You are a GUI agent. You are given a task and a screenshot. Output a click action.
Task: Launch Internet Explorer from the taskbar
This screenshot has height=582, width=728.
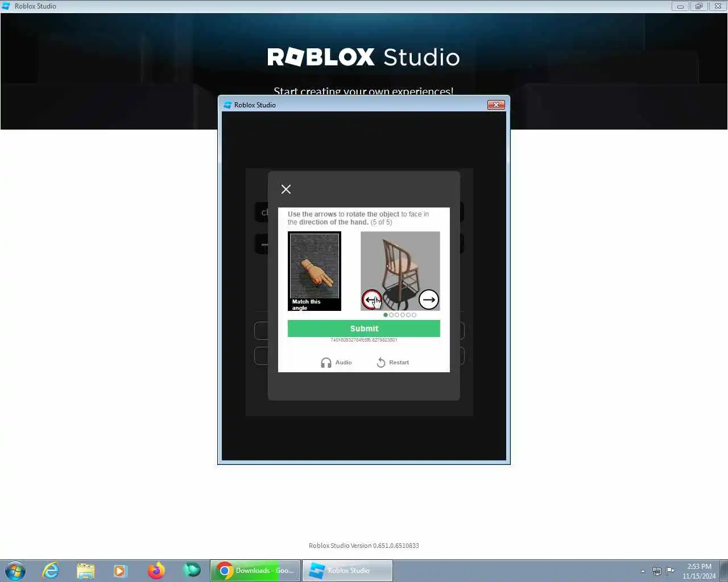click(51, 571)
